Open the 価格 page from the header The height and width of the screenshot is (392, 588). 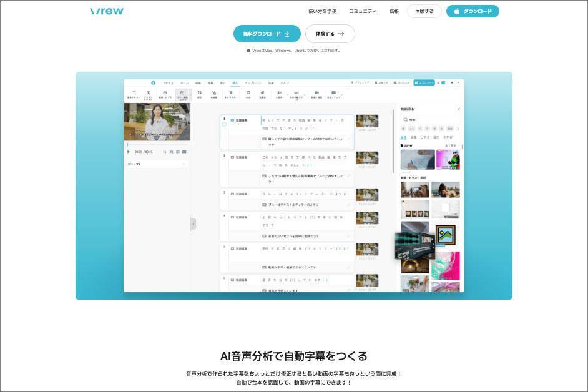tap(394, 11)
